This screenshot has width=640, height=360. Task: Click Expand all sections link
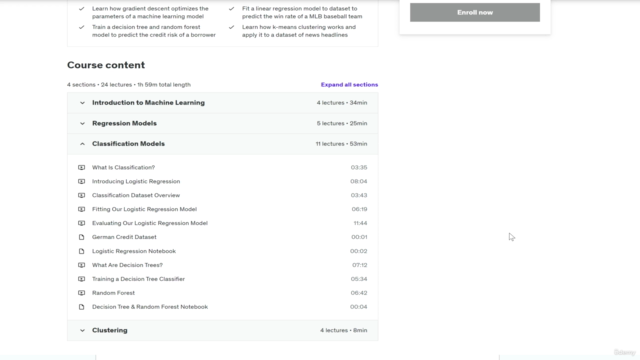[349, 84]
